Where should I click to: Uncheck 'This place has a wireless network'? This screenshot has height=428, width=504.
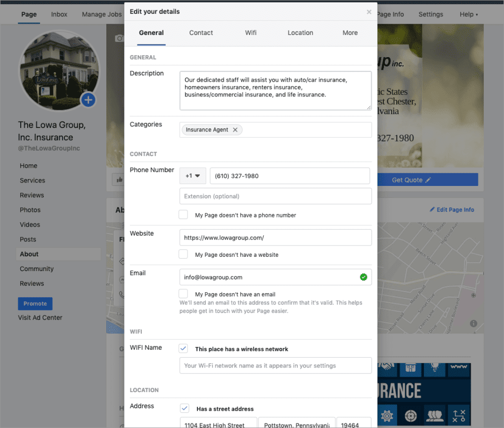183,348
